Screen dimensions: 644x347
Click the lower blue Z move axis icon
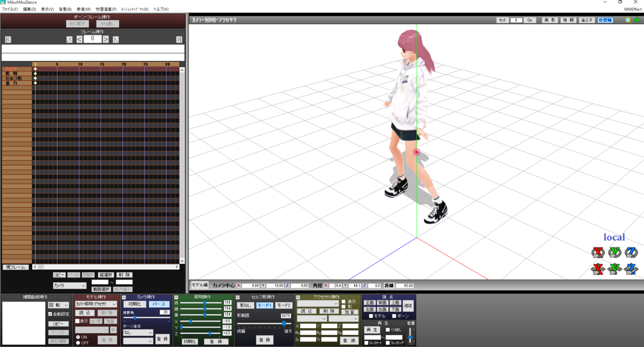point(631,268)
